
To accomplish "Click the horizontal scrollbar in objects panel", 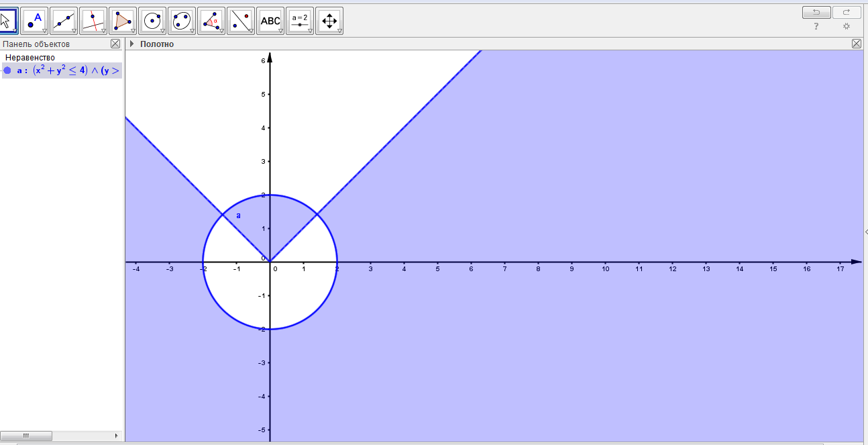I will [x=27, y=436].
